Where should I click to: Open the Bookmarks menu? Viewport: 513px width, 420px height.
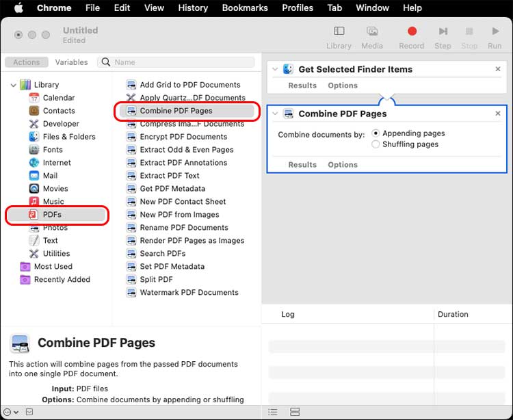[245, 8]
